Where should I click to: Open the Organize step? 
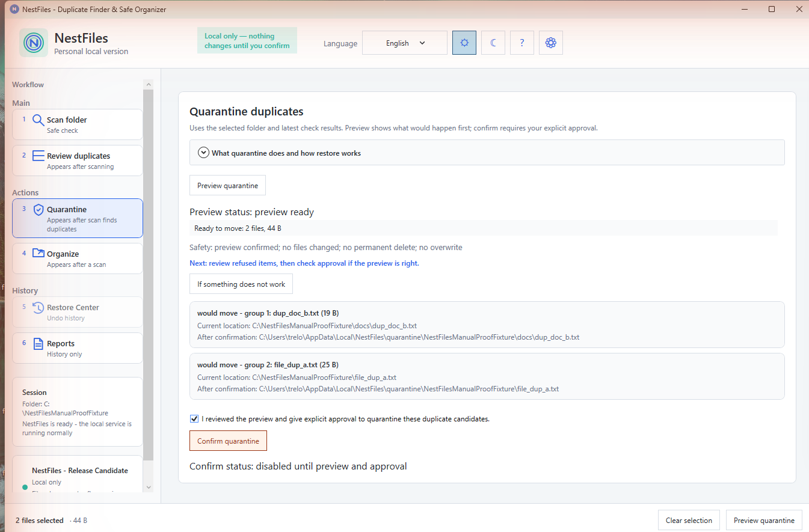[x=78, y=258]
